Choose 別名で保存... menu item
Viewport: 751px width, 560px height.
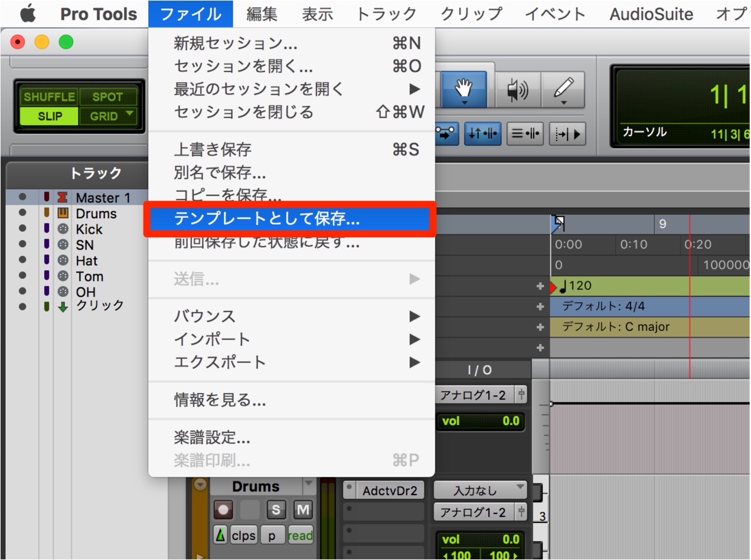292,173
